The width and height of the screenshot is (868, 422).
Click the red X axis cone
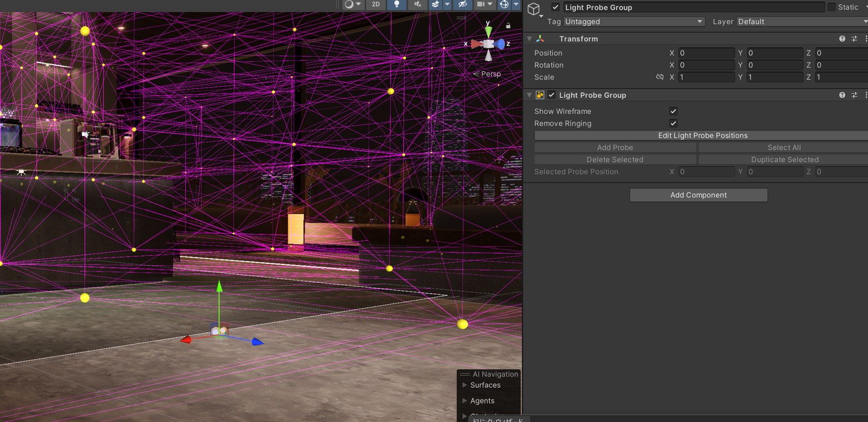[x=476, y=43]
